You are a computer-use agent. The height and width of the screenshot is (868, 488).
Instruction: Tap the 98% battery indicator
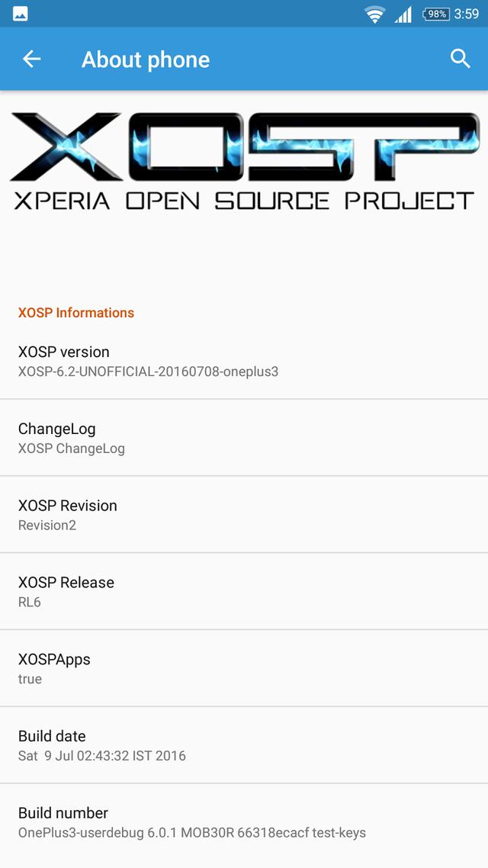tap(436, 14)
